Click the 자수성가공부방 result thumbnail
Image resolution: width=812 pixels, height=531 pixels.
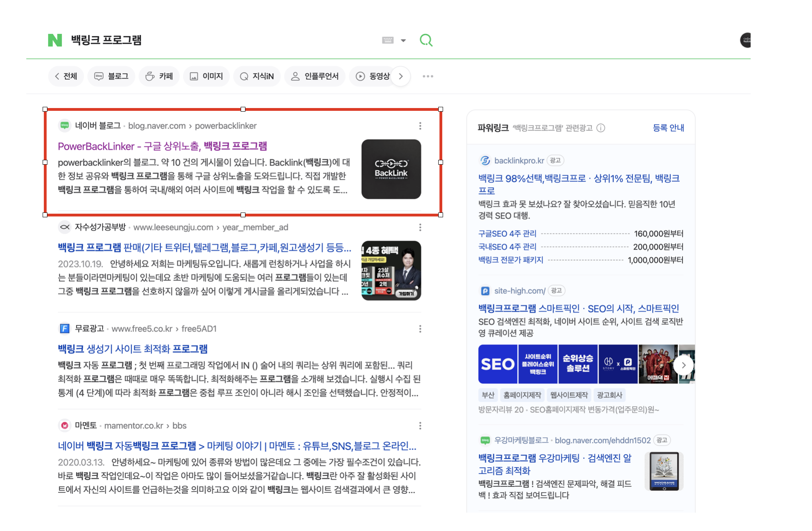click(x=391, y=271)
